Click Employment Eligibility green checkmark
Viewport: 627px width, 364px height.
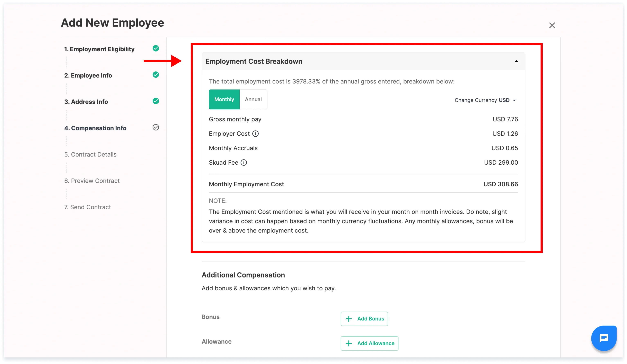(x=156, y=48)
